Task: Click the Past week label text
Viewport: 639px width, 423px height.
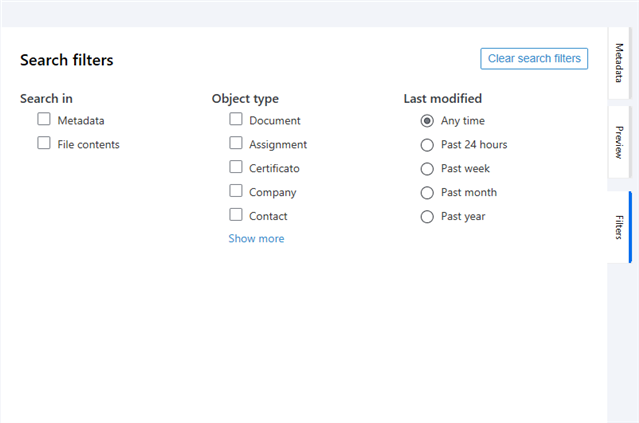Action: tap(465, 169)
